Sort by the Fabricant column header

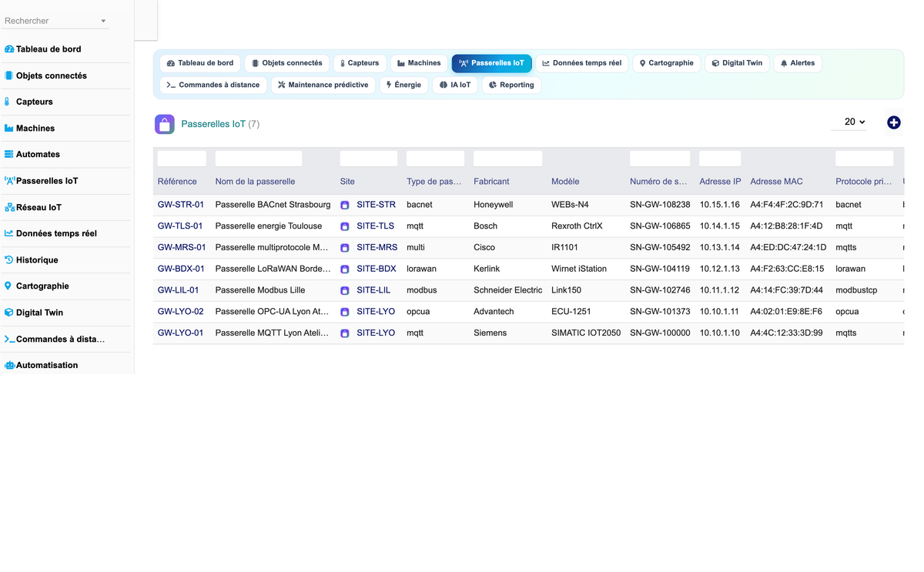pyautogui.click(x=491, y=182)
